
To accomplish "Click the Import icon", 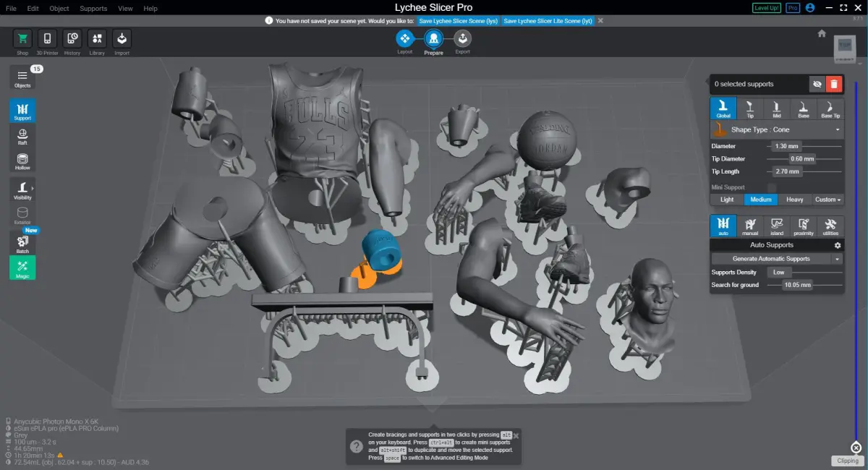I will click(122, 39).
